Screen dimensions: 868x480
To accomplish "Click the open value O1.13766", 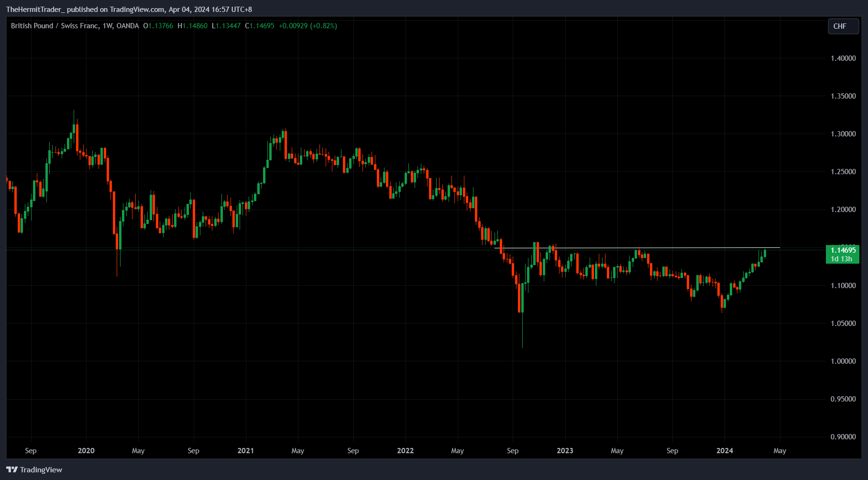I will 158,26.
